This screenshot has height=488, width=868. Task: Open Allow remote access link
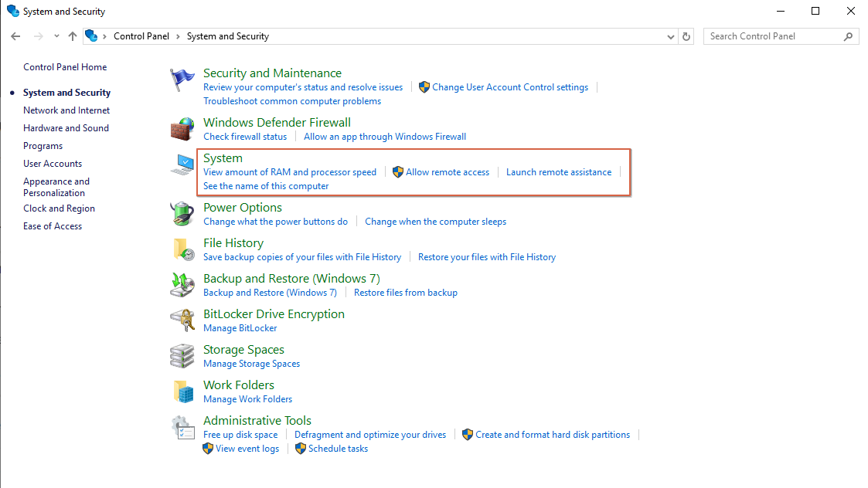448,172
